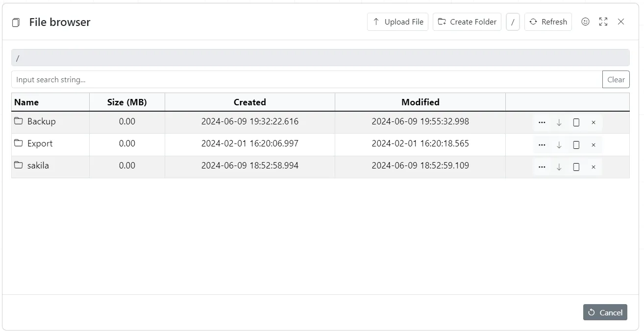
Task: Open more options for Backup row
Action: 542,122
